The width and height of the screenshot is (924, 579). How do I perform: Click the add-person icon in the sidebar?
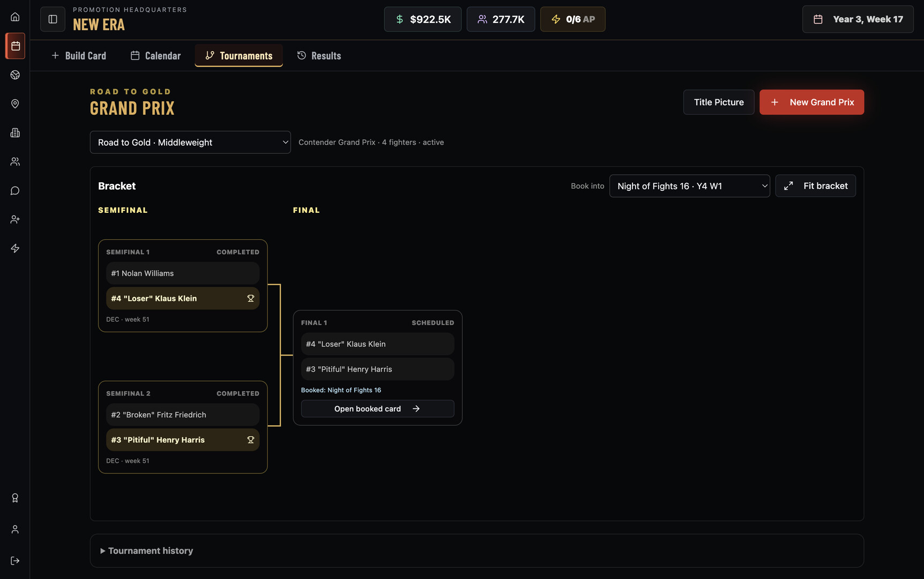pyautogui.click(x=15, y=220)
